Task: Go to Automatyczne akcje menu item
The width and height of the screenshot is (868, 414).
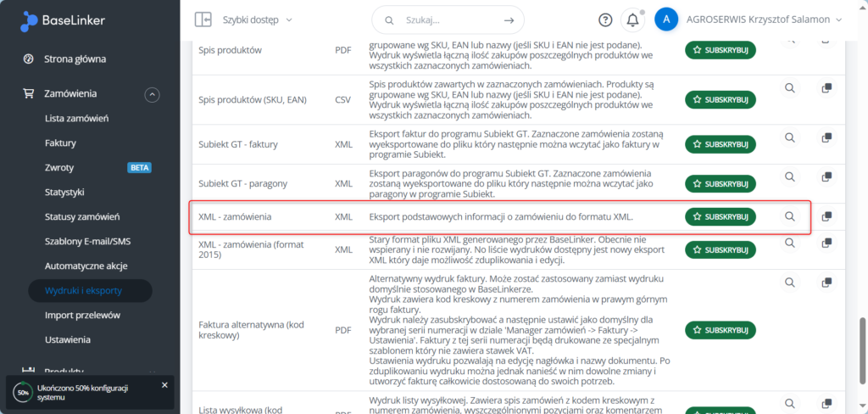Action: pyautogui.click(x=86, y=266)
